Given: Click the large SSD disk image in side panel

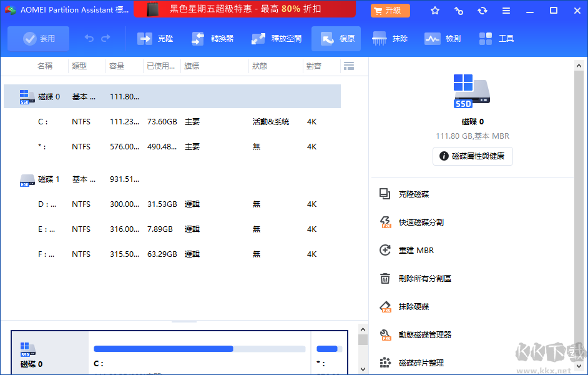Looking at the screenshot, I should 472,91.
